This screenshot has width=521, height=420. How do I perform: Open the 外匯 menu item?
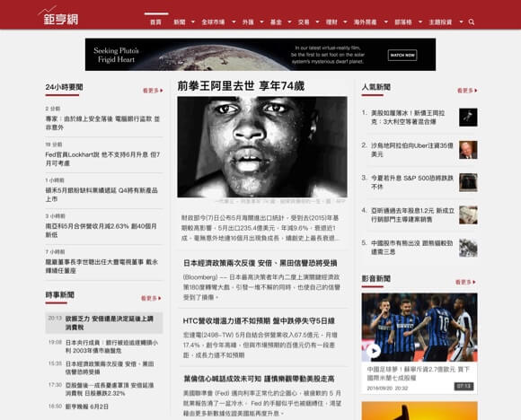pyautogui.click(x=248, y=22)
